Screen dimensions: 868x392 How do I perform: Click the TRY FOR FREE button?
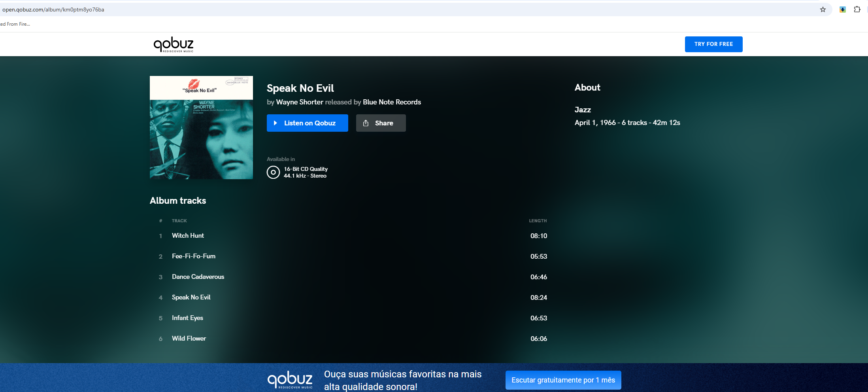[713, 44]
